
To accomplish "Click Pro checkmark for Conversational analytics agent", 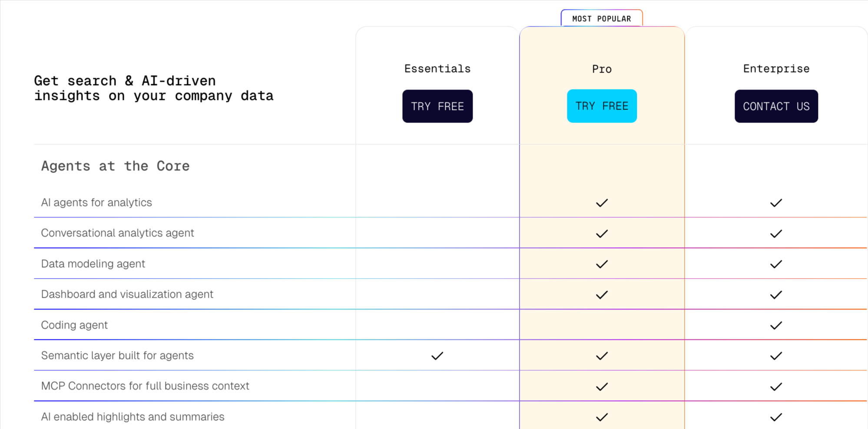I will coord(602,234).
